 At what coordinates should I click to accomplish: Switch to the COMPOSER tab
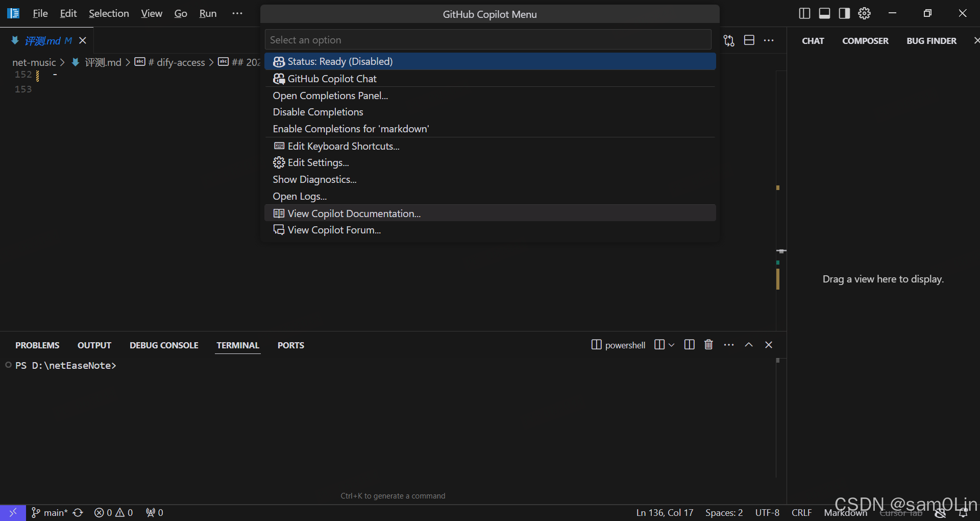pos(865,41)
